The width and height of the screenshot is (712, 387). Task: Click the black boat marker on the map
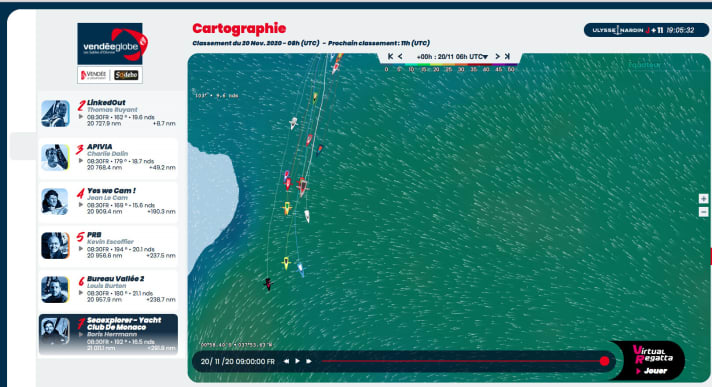[268, 284]
